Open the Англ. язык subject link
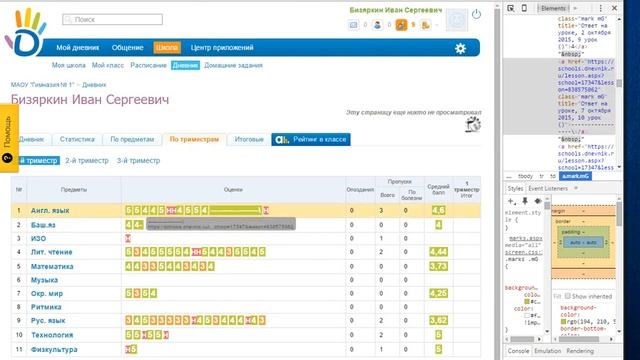Image resolution: width=640 pixels, height=360 pixels. tap(50, 211)
